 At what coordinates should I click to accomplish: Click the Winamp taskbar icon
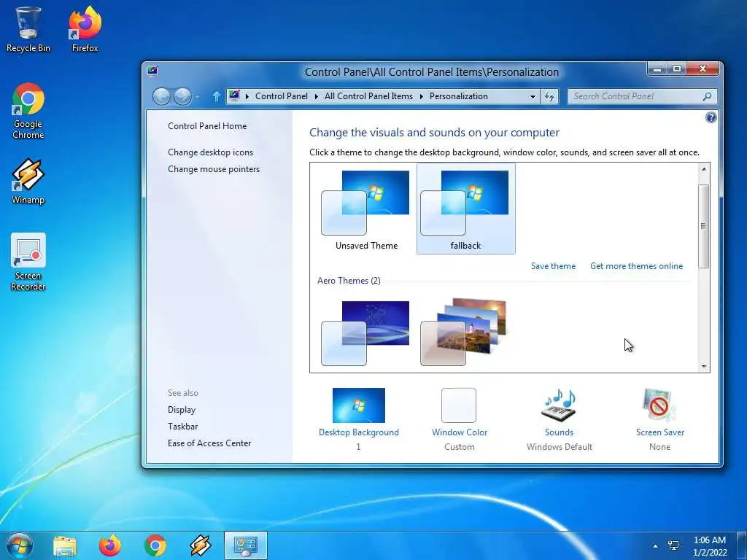pos(201,545)
